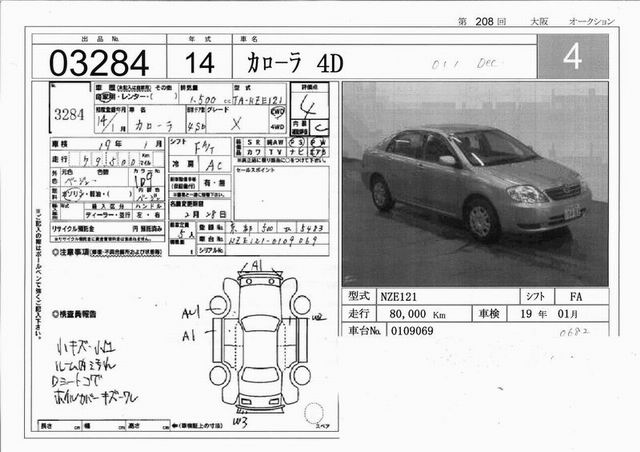The image size is (640, 452).
Task: Click the 4WD drive option
Action: (x=278, y=127)
